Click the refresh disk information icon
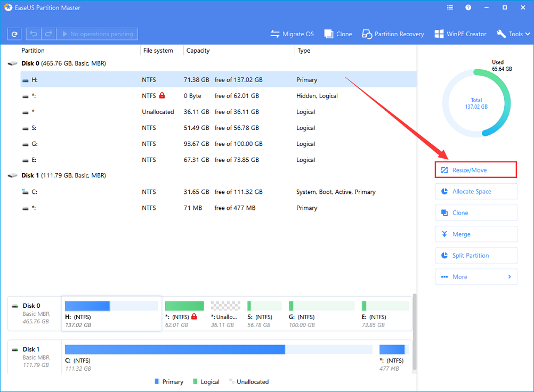The image size is (534, 392). coord(14,34)
